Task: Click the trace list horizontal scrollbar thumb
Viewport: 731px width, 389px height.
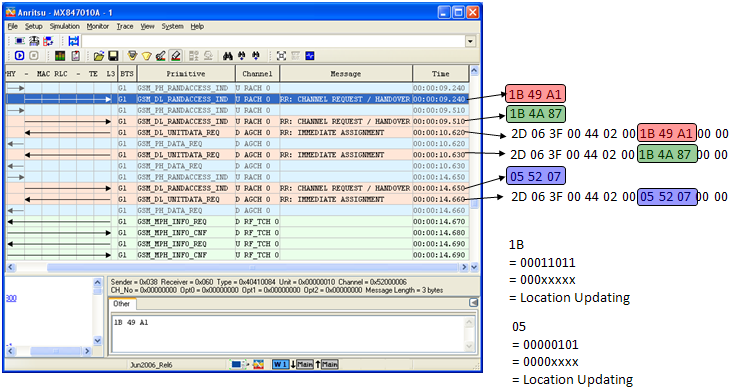Action: click(x=252, y=267)
